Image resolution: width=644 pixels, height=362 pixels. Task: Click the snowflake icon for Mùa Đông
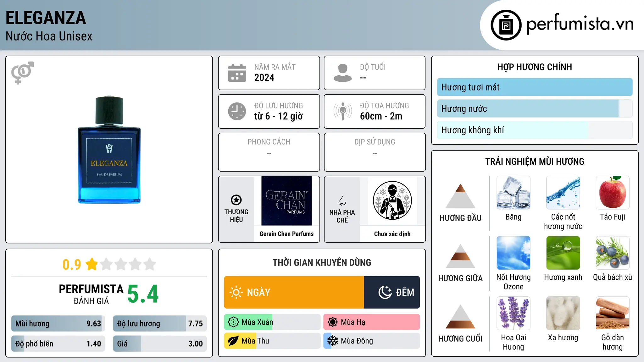click(333, 341)
